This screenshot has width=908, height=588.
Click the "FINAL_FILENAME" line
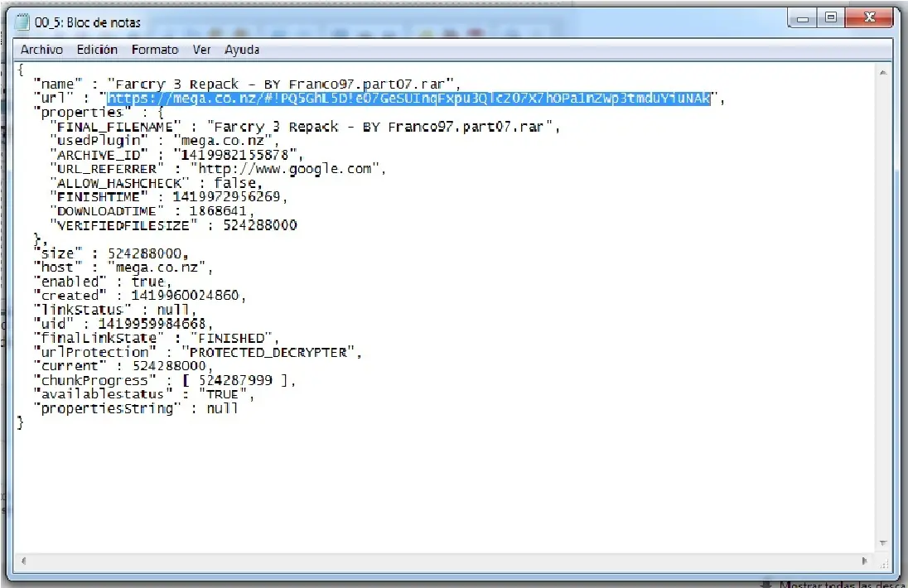point(305,127)
